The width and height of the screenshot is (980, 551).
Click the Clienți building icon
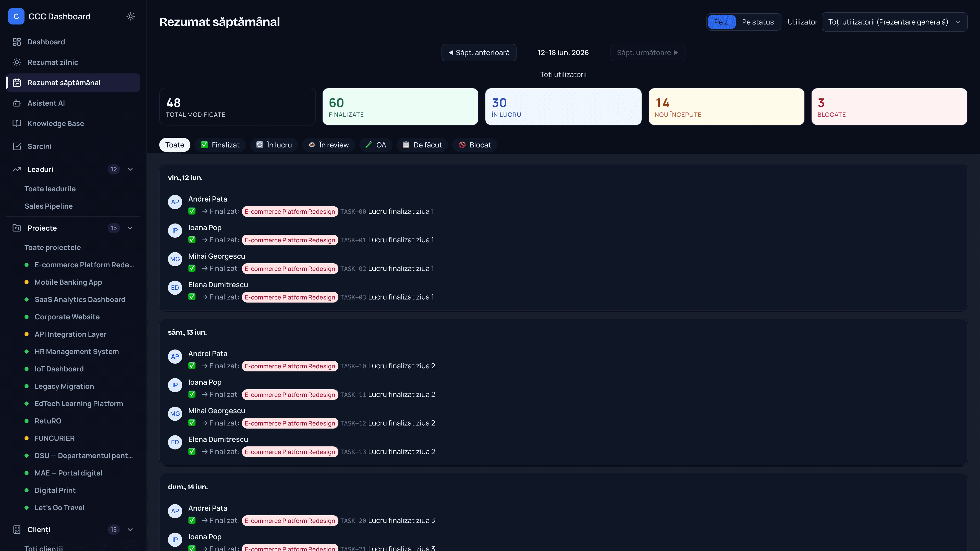[x=17, y=530]
